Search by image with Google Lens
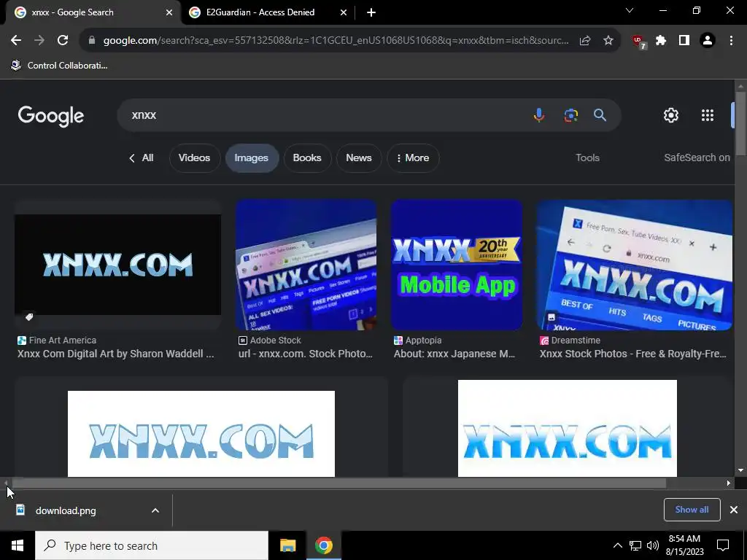This screenshot has height=560, width=747. pos(570,114)
